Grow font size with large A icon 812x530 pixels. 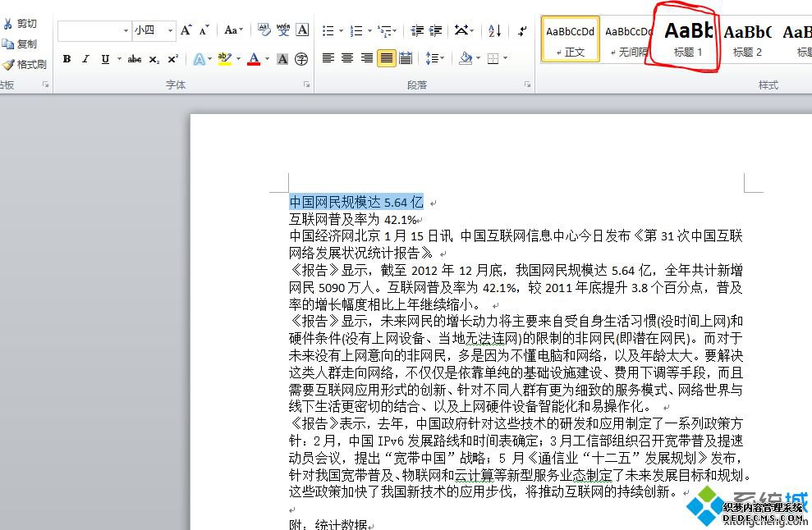coord(186,30)
